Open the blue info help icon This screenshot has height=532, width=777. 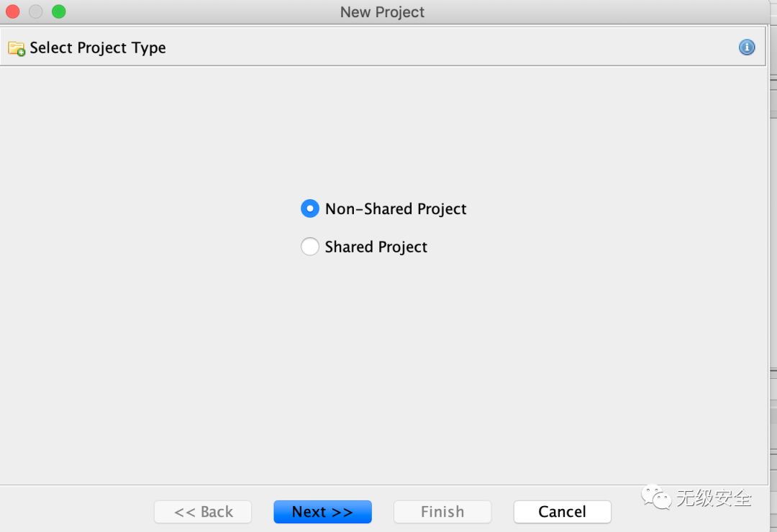[x=747, y=47]
